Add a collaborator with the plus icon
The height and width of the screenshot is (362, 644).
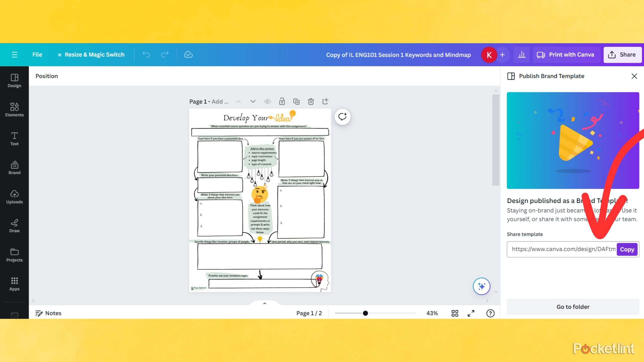502,55
